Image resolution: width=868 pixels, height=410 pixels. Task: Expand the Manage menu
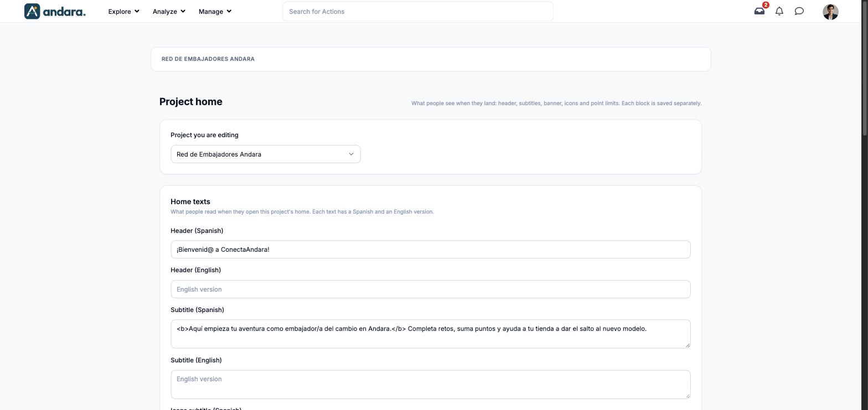pyautogui.click(x=215, y=11)
